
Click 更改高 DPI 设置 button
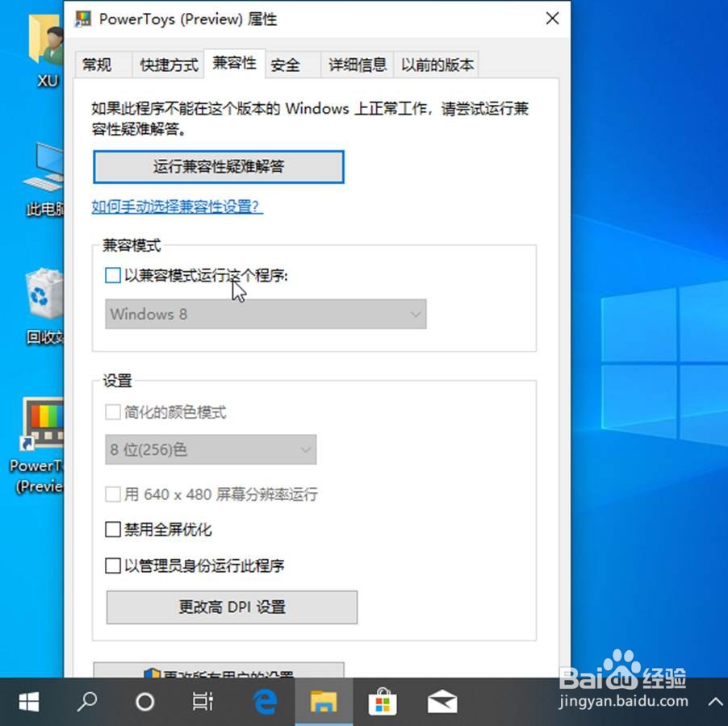pos(231,607)
